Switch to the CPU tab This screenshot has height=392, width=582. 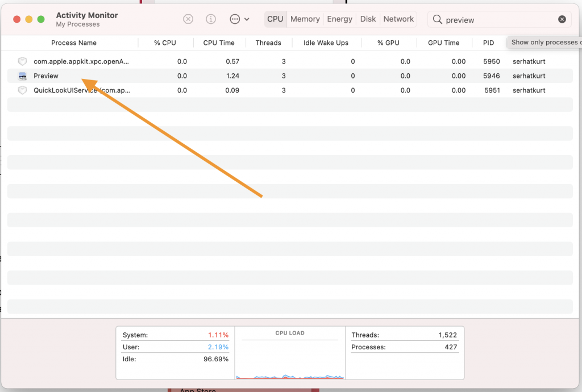[275, 19]
